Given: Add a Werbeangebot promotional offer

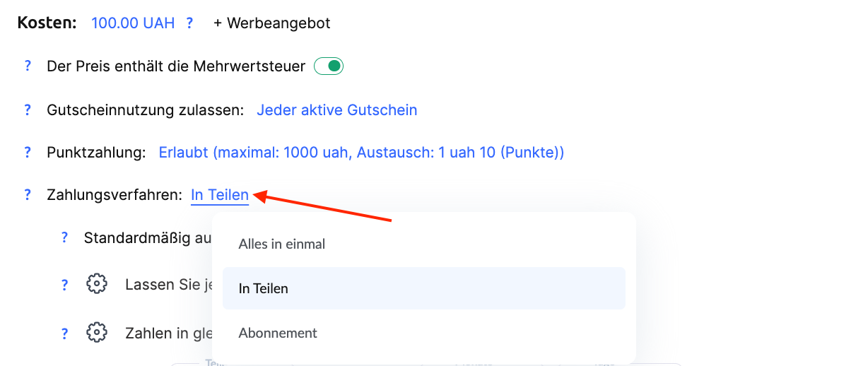Looking at the screenshot, I should pos(271,23).
